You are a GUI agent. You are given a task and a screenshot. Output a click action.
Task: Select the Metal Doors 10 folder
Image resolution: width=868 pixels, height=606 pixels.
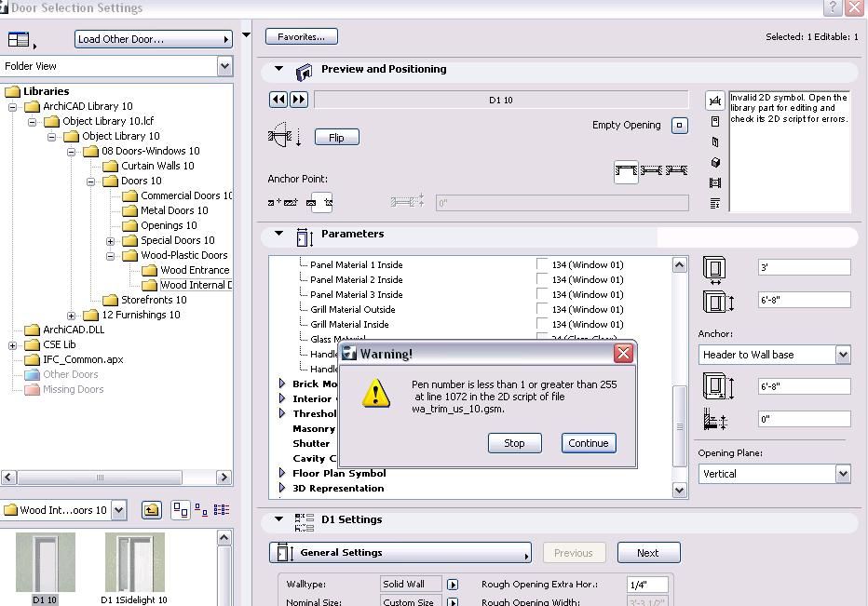174,210
